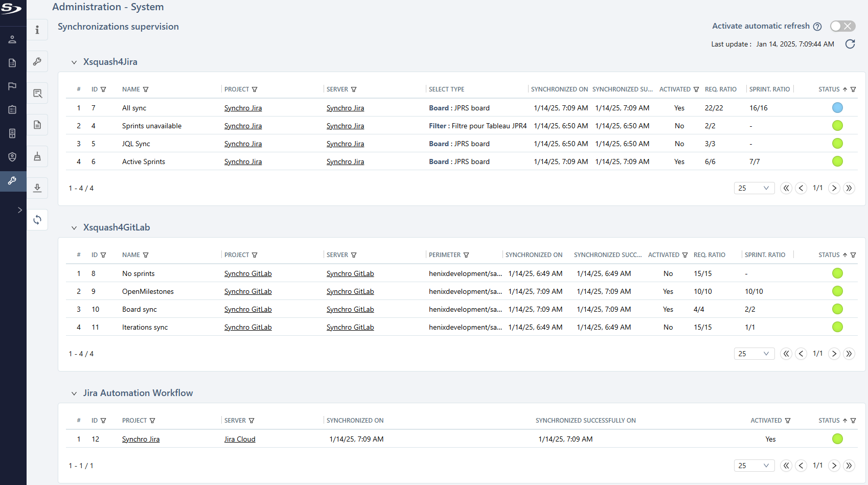Open the NAME column filter menu
This screenshot has height=485, width=868.
[x=147, y=89]
